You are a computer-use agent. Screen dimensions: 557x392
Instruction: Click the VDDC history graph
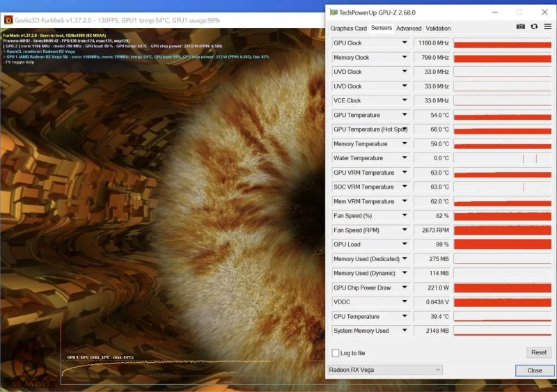coord(502,302)
